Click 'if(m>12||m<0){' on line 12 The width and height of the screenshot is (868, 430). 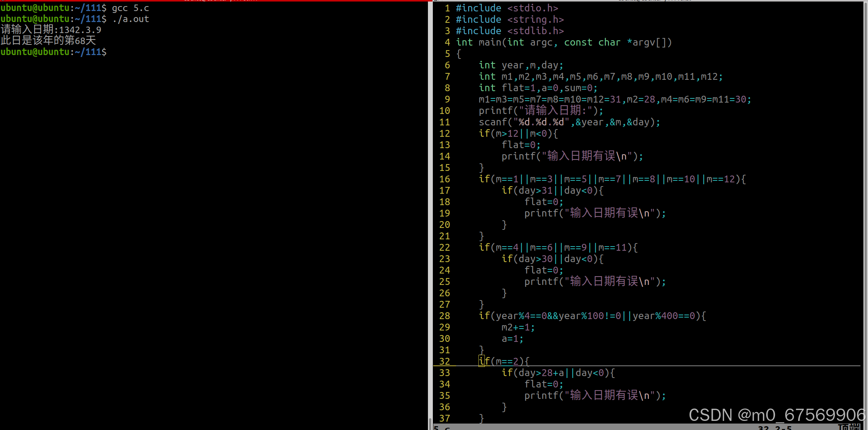click(518, 134)
